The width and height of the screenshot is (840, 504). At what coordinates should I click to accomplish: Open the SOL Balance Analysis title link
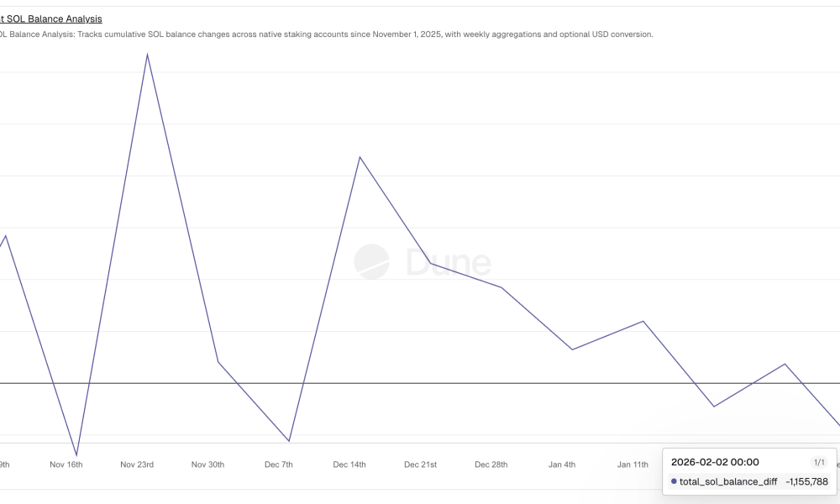[x=55, y=18]
